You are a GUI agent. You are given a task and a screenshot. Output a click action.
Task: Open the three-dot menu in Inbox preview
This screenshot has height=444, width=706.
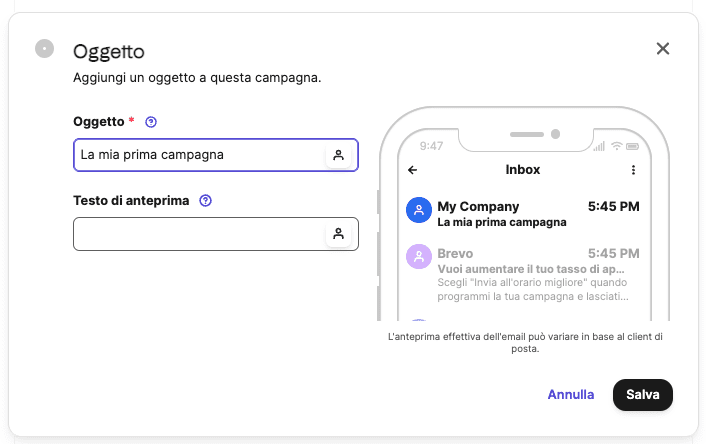click(x=633, y=170)
